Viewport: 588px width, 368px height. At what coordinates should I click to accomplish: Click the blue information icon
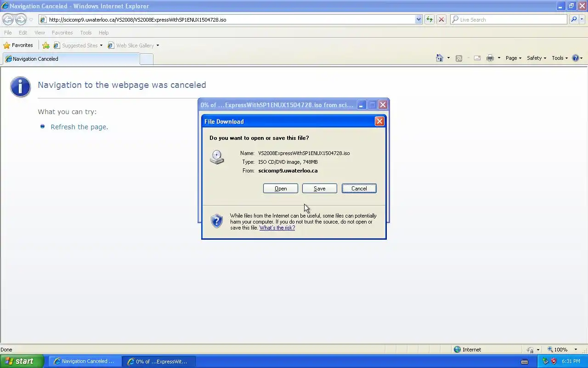(x=21, y=86)
